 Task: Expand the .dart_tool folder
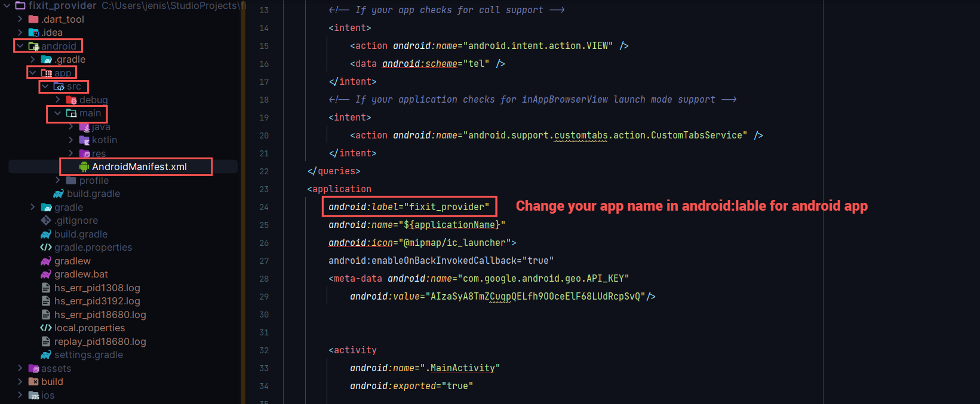pos(20,19)
